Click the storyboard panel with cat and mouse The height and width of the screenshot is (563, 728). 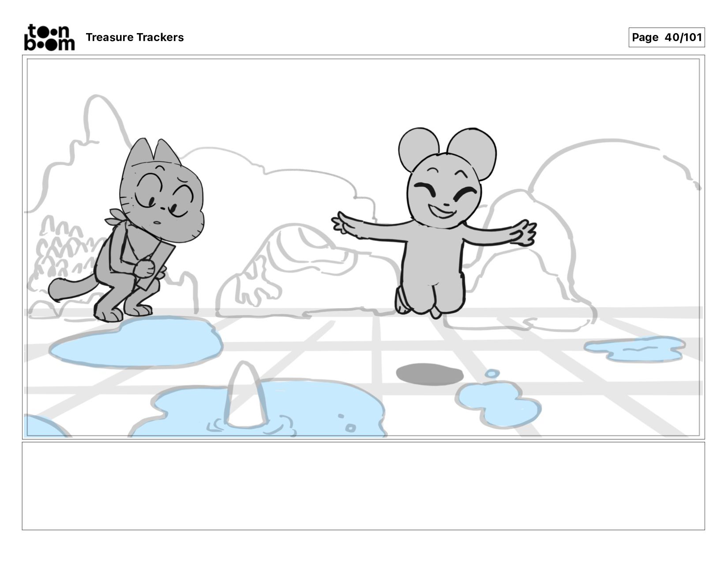363,247
